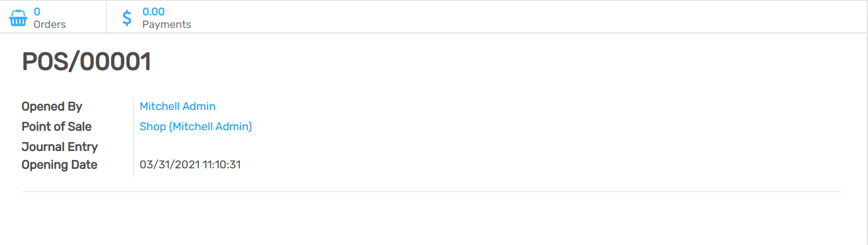This screenshot has width=868, height=245.
Task: Open the Mitchell Admin user link
Action: click(177, 106)
